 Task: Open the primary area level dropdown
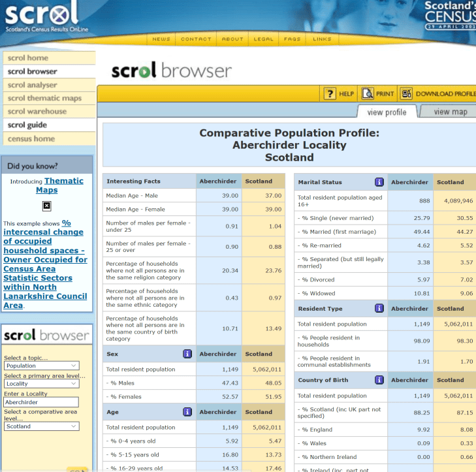42,384
